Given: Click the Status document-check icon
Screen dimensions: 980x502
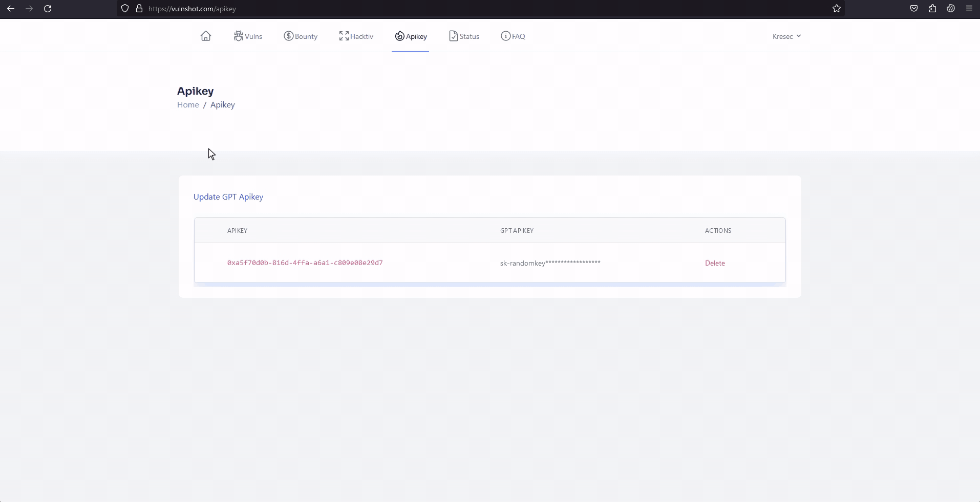Looking at the screenshot, I should pos(454,36).
